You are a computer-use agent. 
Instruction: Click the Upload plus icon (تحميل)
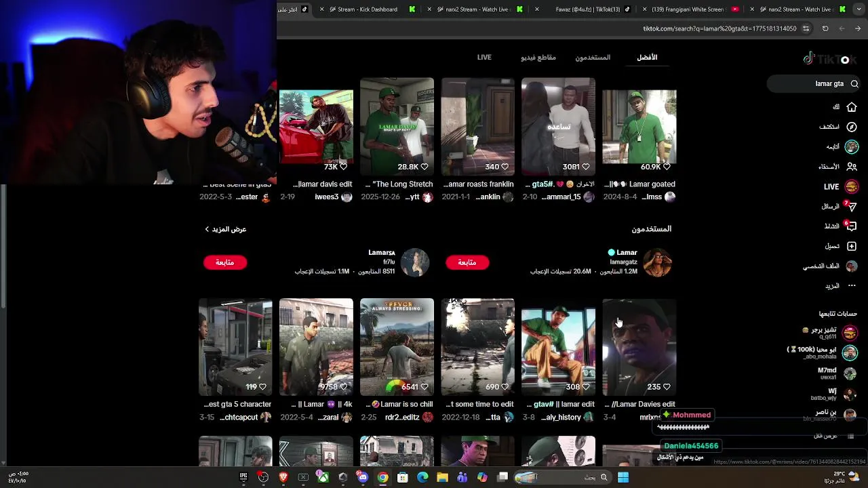(x=852, y=246)
